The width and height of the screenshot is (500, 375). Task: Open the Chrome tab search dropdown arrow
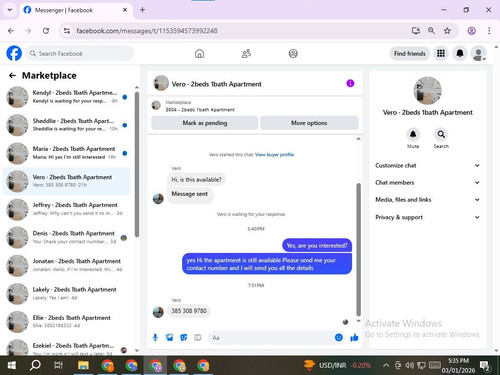10,10
